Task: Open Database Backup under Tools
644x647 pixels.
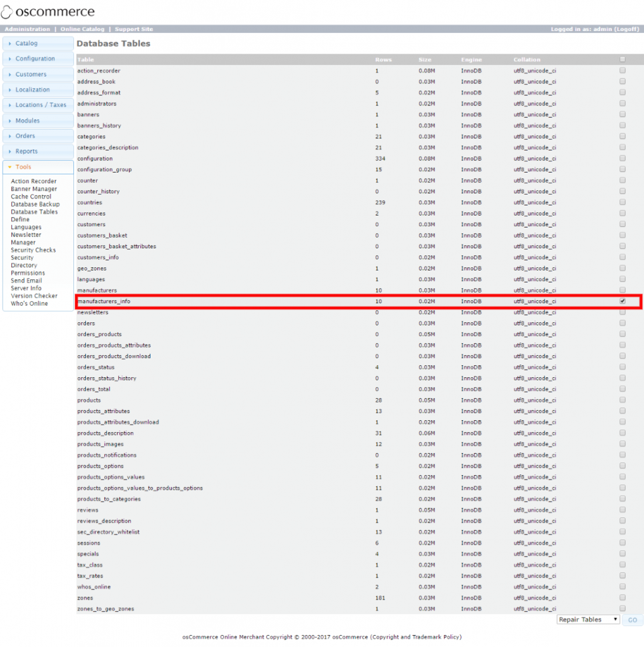Action: point(35,204)
